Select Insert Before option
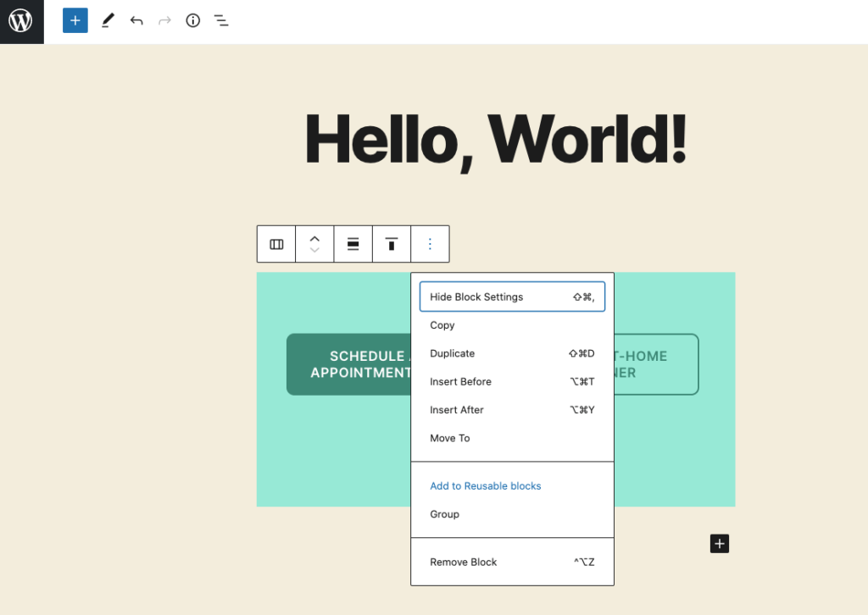This screenshot has width=868, height=615. [460, 382]
